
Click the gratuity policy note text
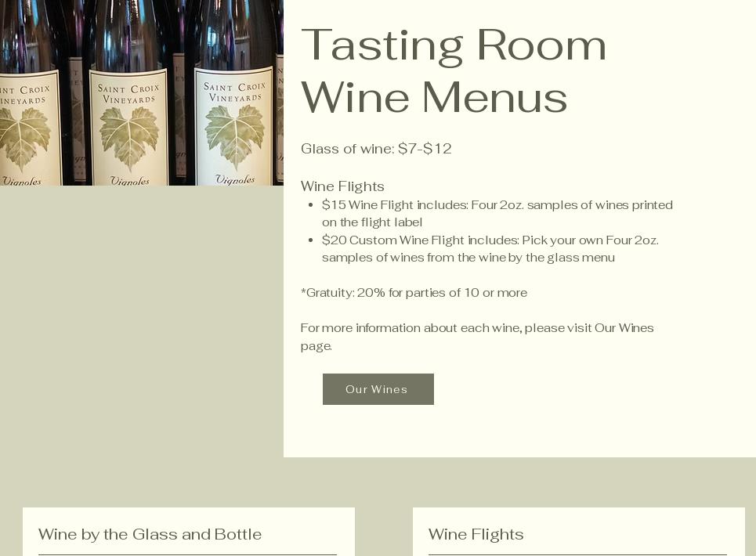tap(414, 293)
